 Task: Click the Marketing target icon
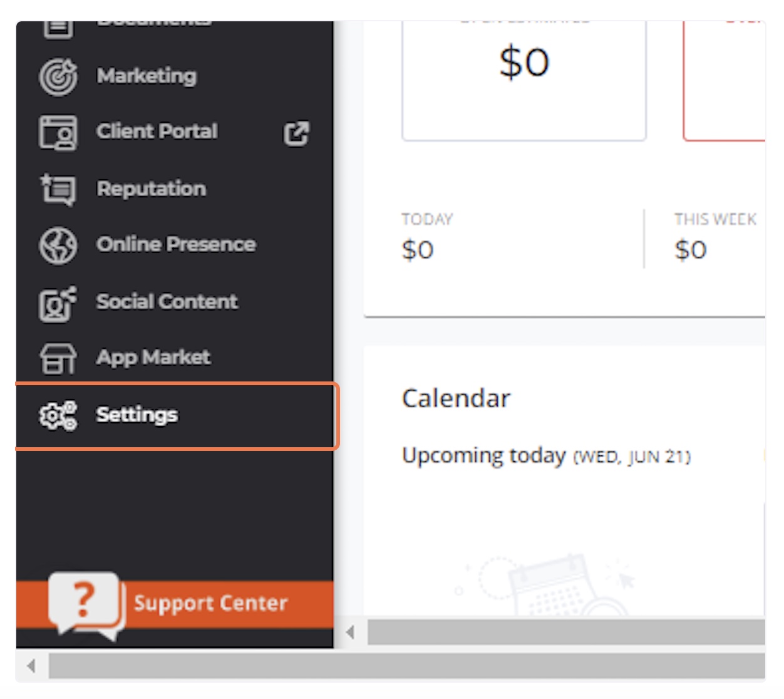click(x=58, y=76)
